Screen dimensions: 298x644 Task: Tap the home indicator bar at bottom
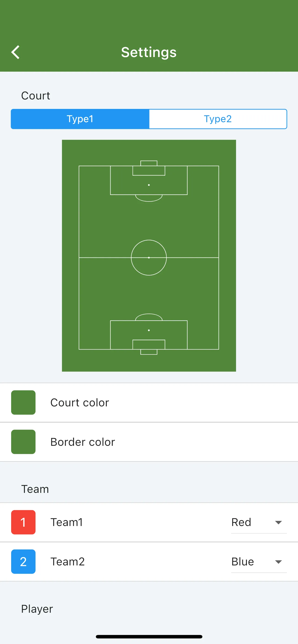[149, 637]
